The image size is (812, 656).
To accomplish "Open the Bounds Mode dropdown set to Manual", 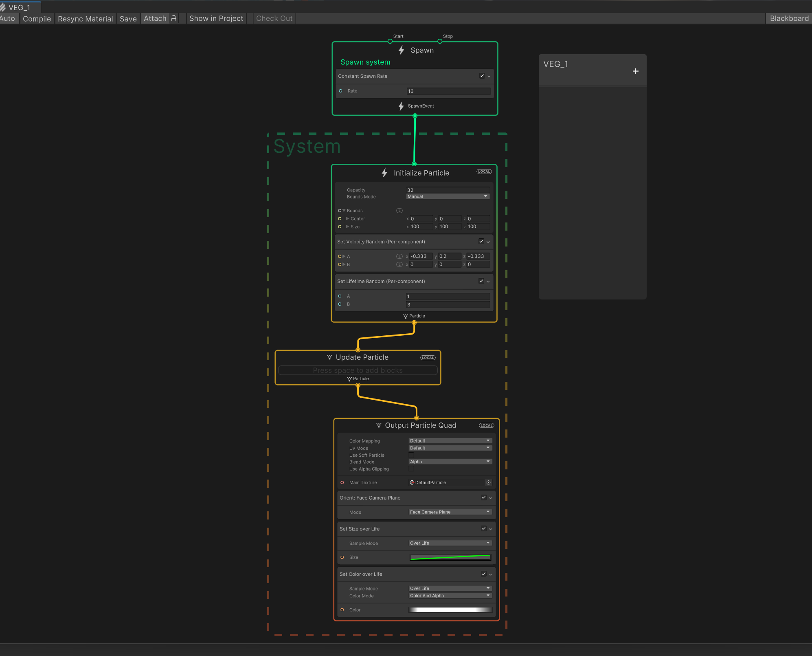I will click(x=447, y=196).
